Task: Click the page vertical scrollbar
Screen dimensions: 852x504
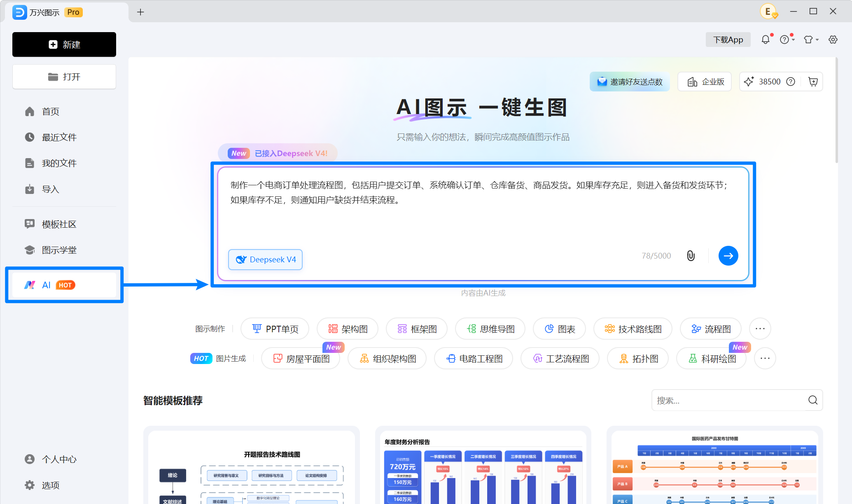Action: 837,110
